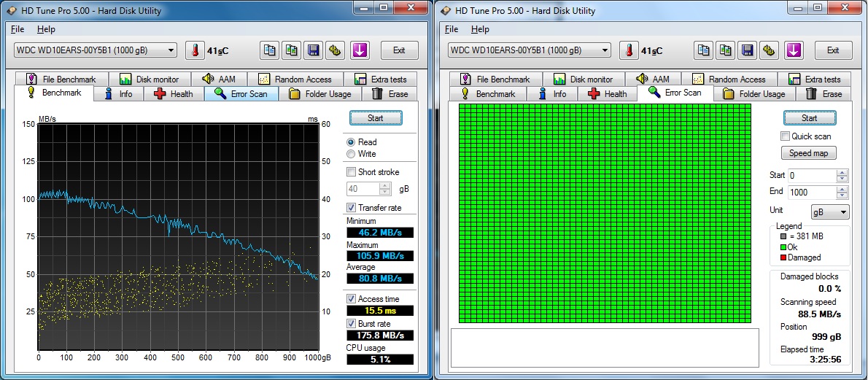This screenshot has width=868, height=380.
Task: Click the first copy icon in Error Scan window
Action: (x=704, y=50)
